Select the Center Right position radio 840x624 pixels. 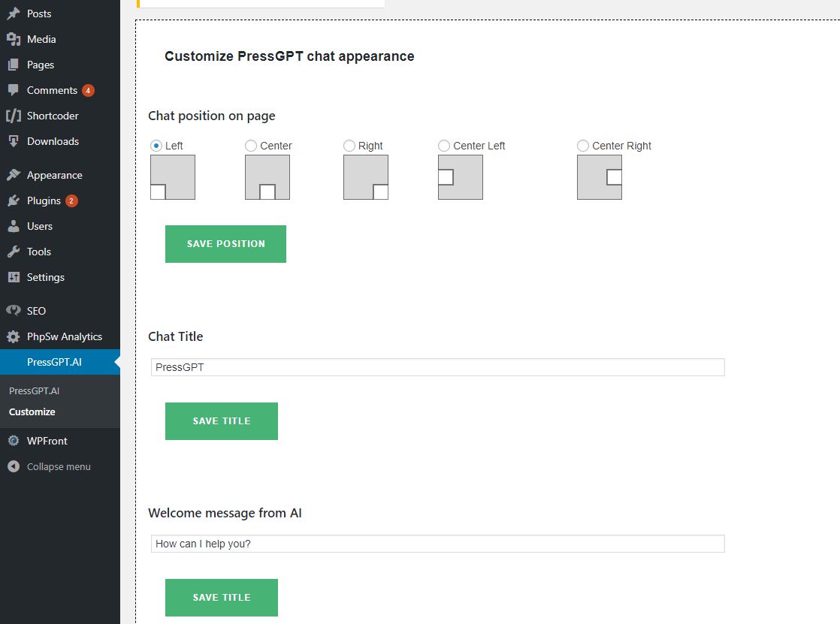tap(583, 146)
